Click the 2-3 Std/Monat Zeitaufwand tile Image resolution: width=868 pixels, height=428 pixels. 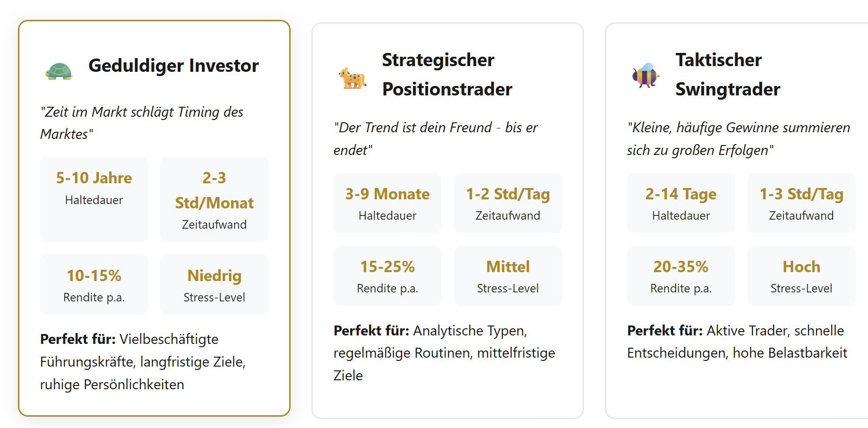(214, 199)
